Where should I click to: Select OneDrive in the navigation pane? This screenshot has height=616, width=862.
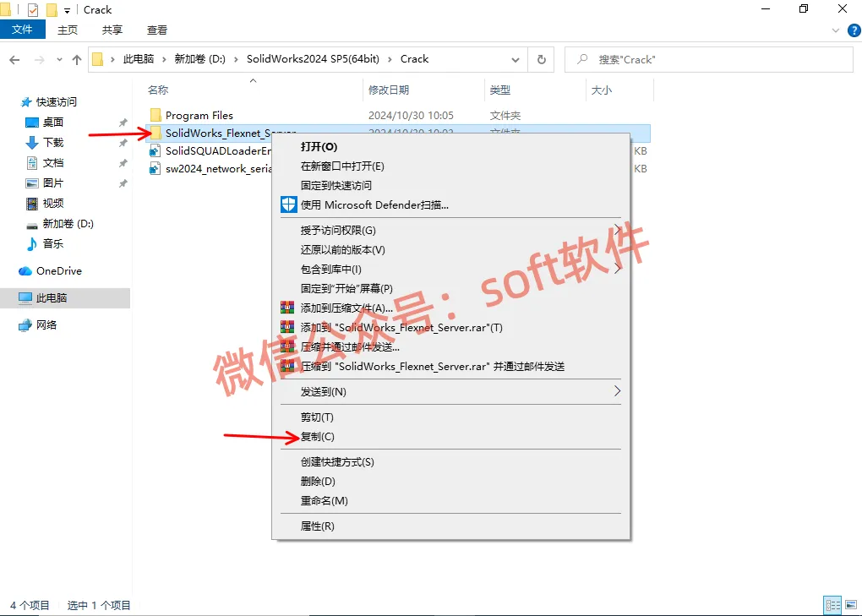pyautogui.click(x=58, y=271)
